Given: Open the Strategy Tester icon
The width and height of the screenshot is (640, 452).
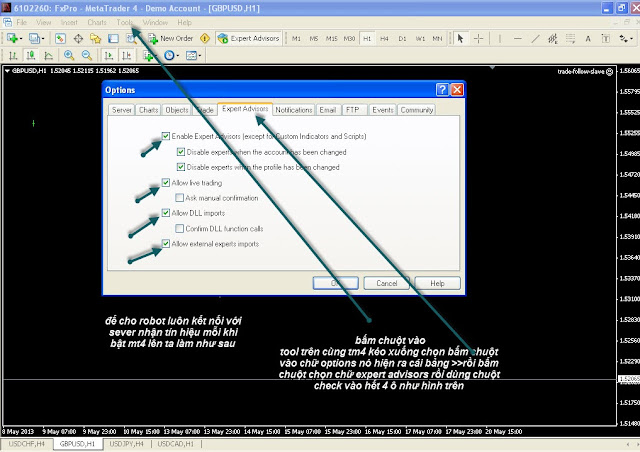Looking at the screenshot, I should tap(131, 38).
